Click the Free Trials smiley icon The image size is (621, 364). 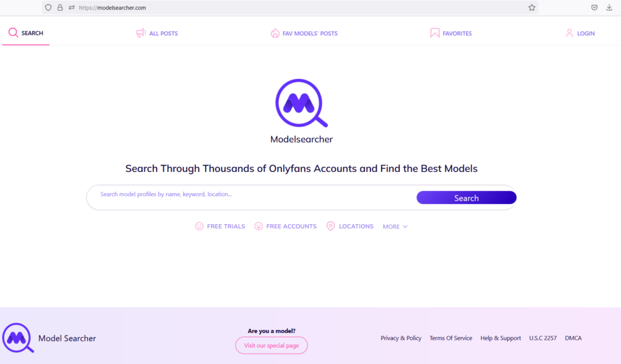(199, 226)
